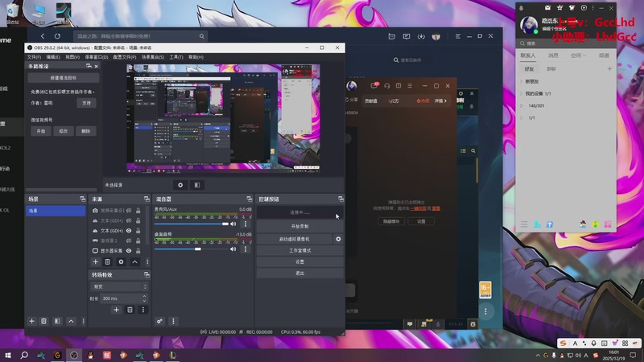
Task: Click the QQ contact search field
Action: point(565,43)
